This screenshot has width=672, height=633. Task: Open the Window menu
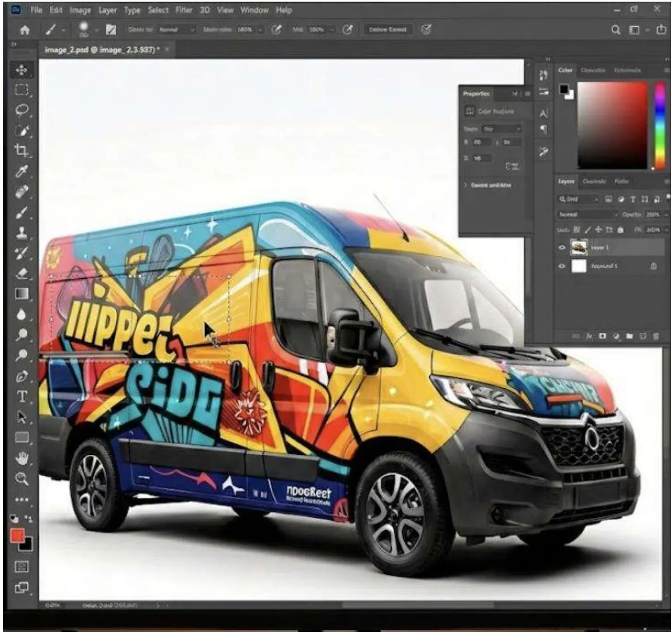[254, 10]
